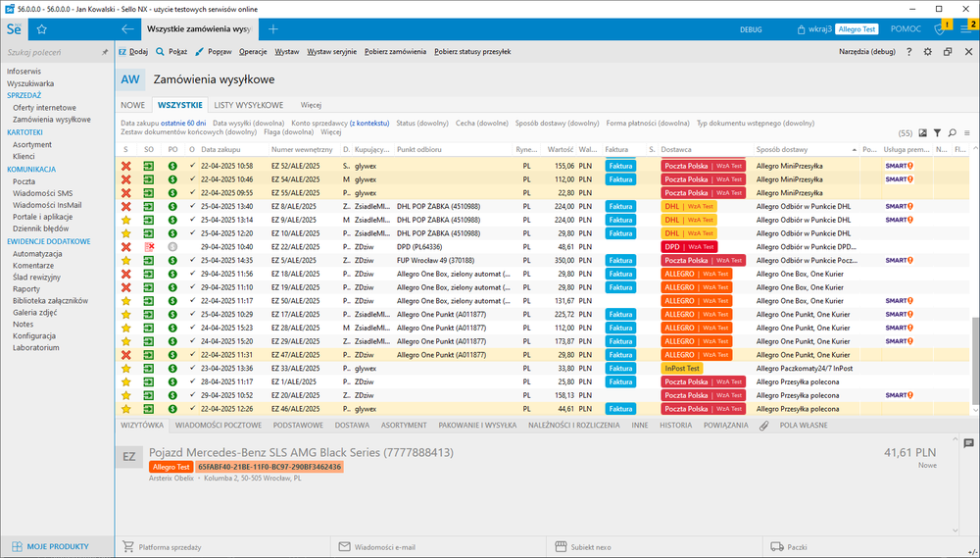Toggle the pin in the command search box
The width and height of the screenshot is (980, 558).
(105, 52)
